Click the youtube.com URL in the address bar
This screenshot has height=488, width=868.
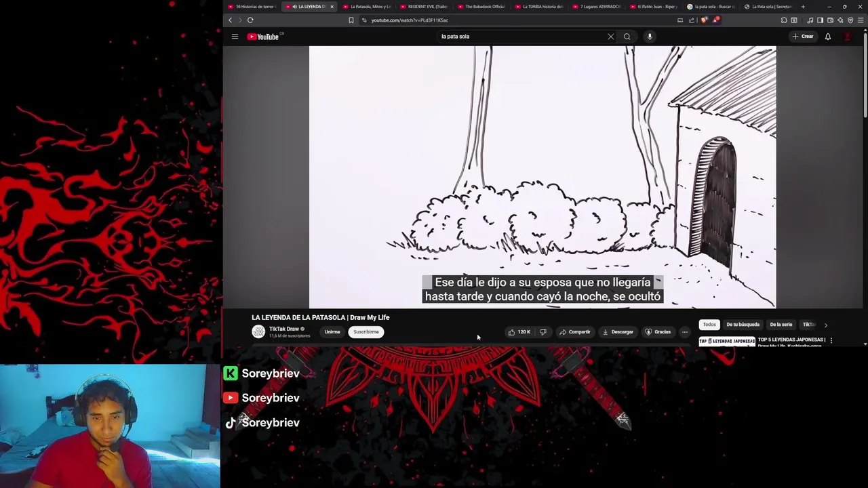410,20
